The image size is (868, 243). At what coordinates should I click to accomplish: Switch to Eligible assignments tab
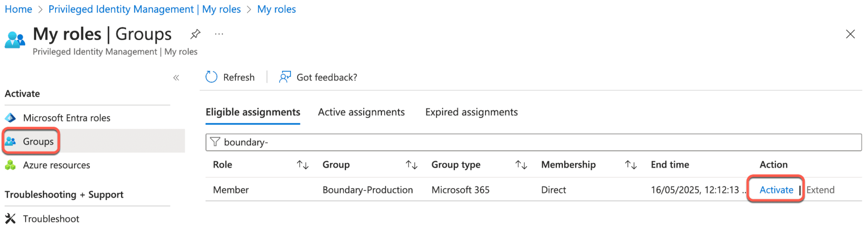253,112
